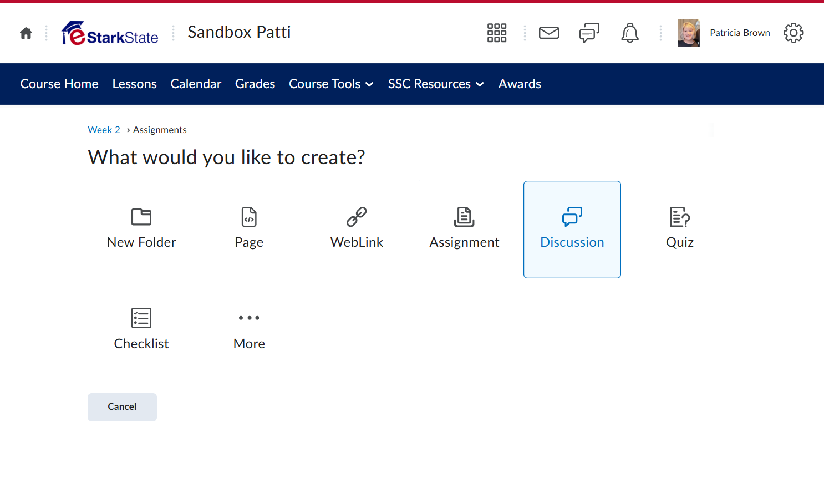
Task: Expand the Course Tools dropdown
Action: (332, 84)
